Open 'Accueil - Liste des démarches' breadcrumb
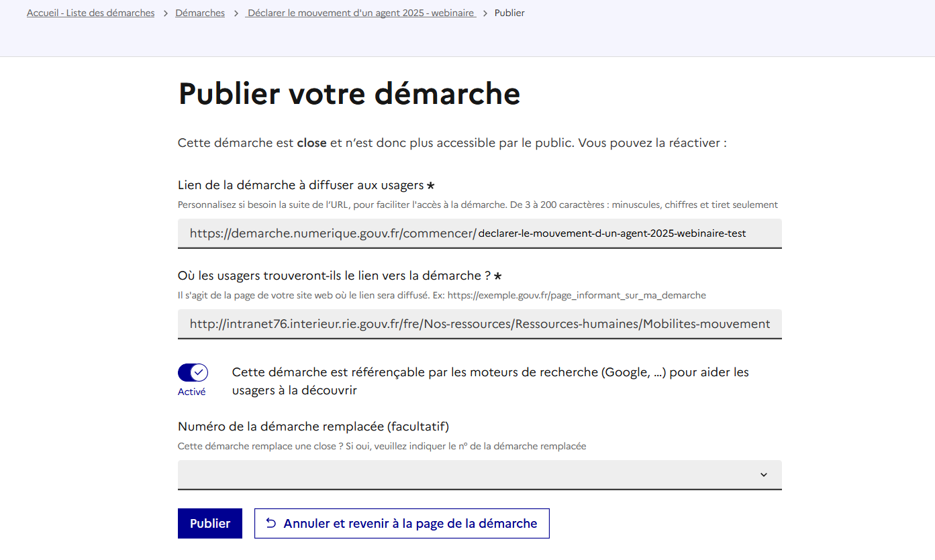Screen dimensions: 935x560 point(91,13)
